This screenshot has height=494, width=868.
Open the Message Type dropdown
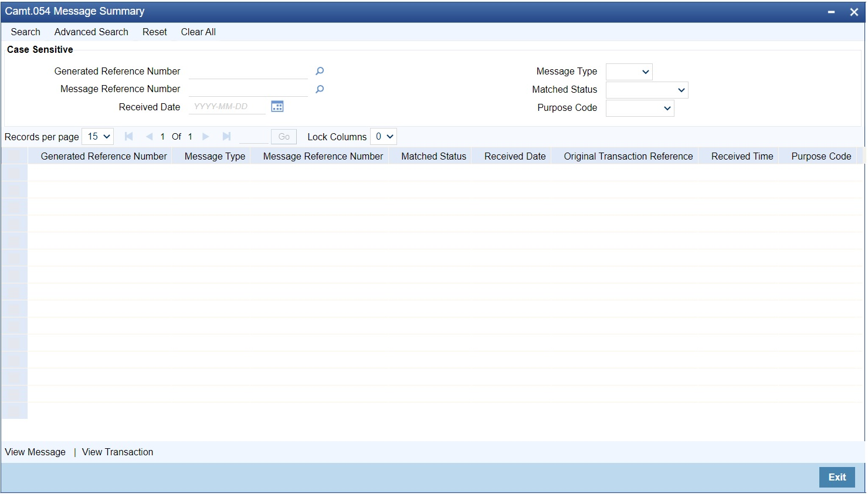click(629, 72)
